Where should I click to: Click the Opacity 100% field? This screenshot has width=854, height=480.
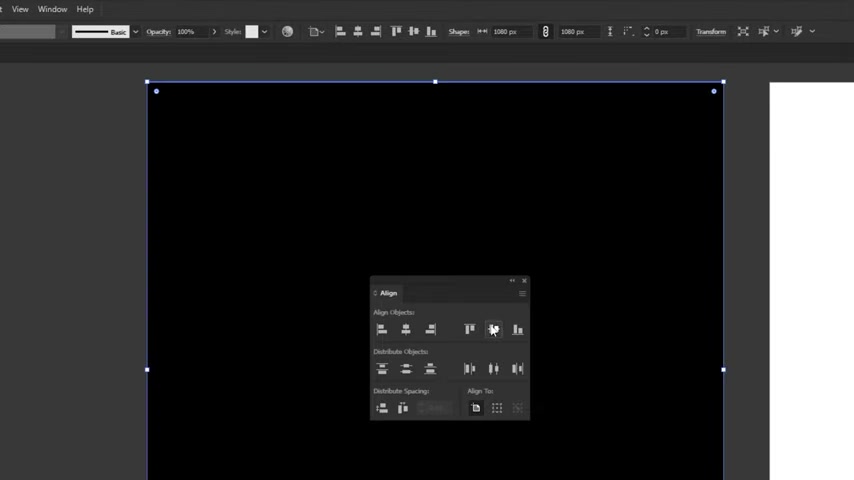[191, 32]
